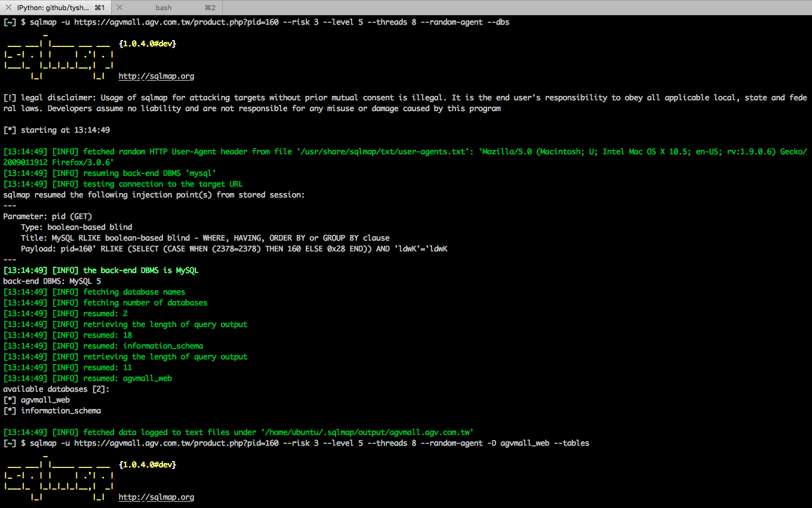Screen dimensions: 812x508
Task: Click the "Type: boolean-based blind" line
Action: click(77, 227)
